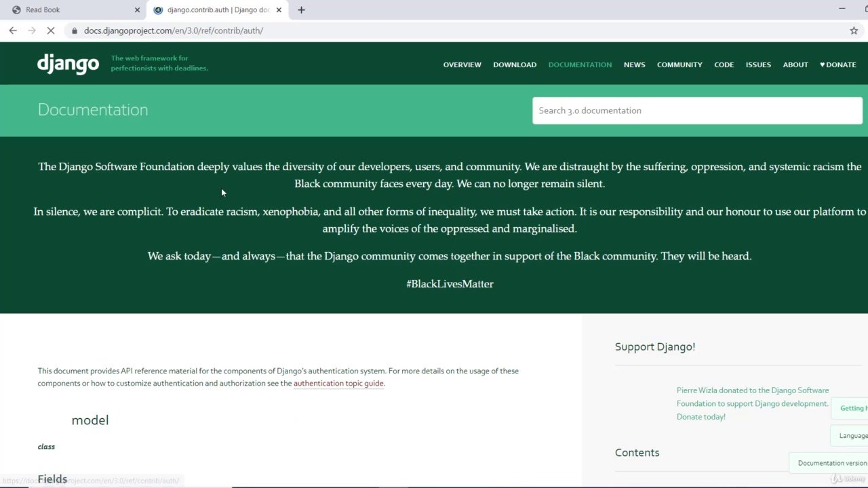Open the Overview nav item
Viewport: 868px width, 488px height.
tap(462, 64)
